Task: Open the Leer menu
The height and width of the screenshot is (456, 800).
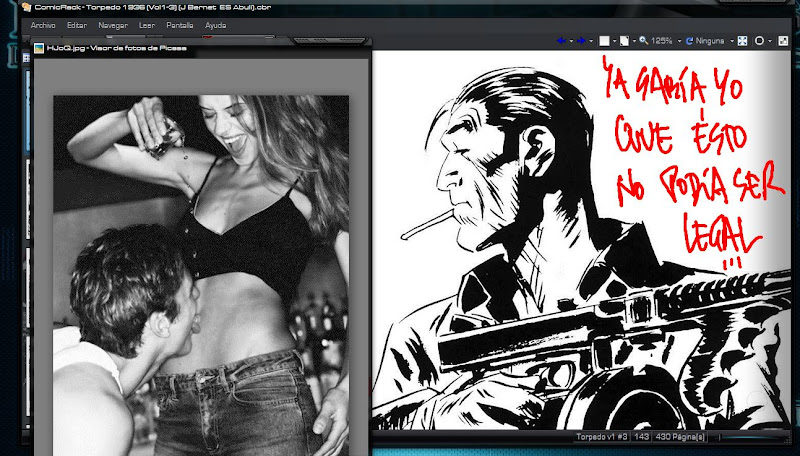Action: click(147, 25)
